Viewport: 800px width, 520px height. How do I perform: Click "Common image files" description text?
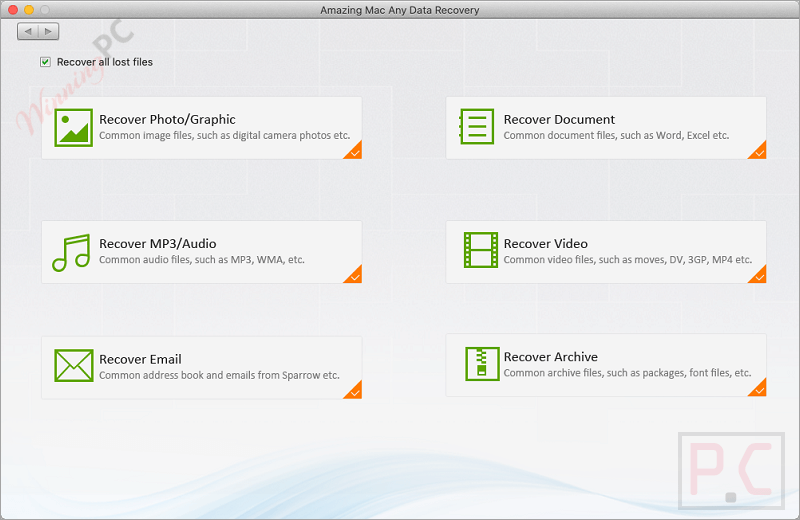tap(224, 136)
